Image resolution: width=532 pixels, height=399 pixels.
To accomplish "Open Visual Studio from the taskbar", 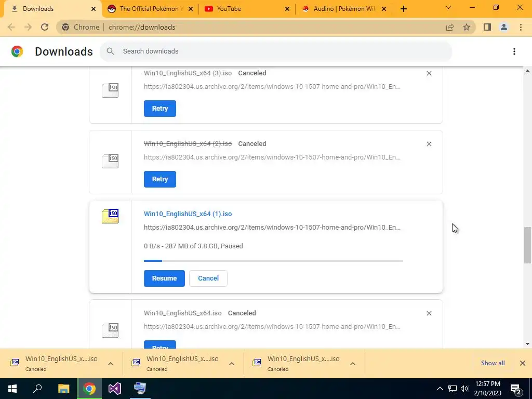I will pyautogui.click(x=115, y=389).
